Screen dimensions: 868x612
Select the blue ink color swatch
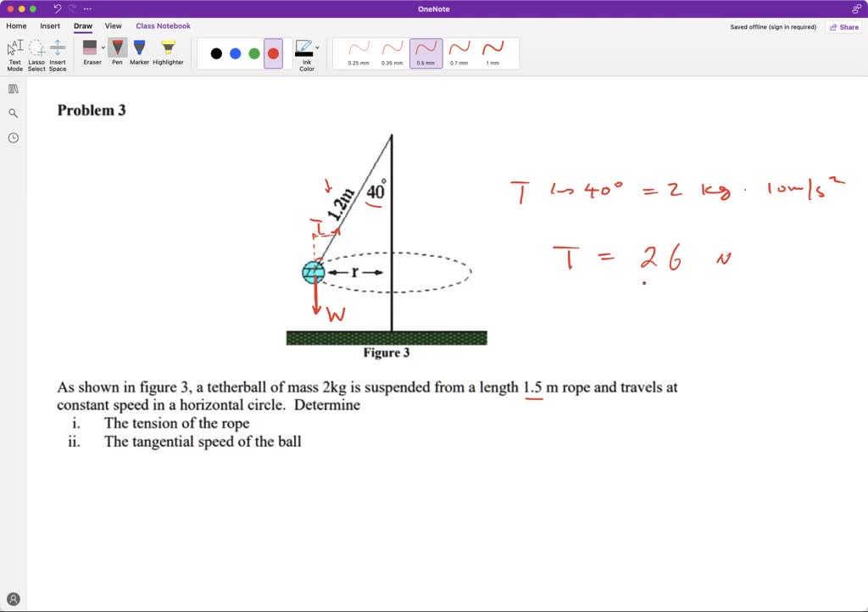(x=235, y=53)
